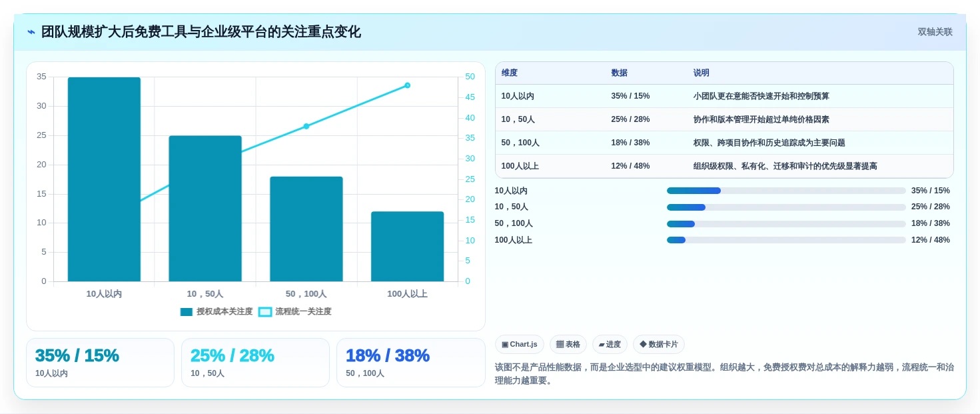Viewport: 980px width, 414px height.
Task: Click the 双轴关联 label in header
Action: tap(935, 32)
